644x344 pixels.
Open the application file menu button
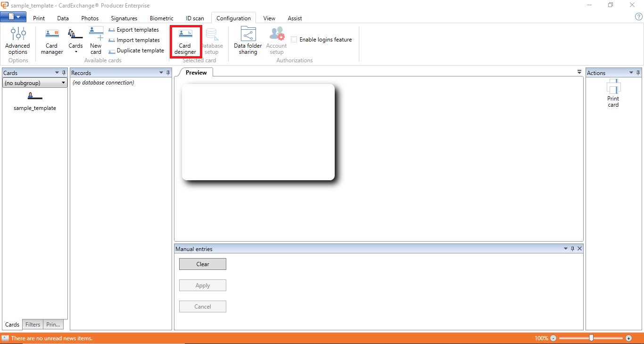click(x=13, y=17)
